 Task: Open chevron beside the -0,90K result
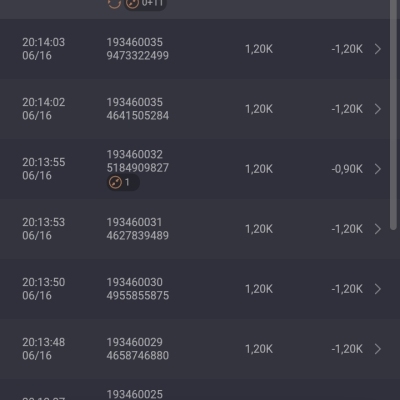coord(378,169)
